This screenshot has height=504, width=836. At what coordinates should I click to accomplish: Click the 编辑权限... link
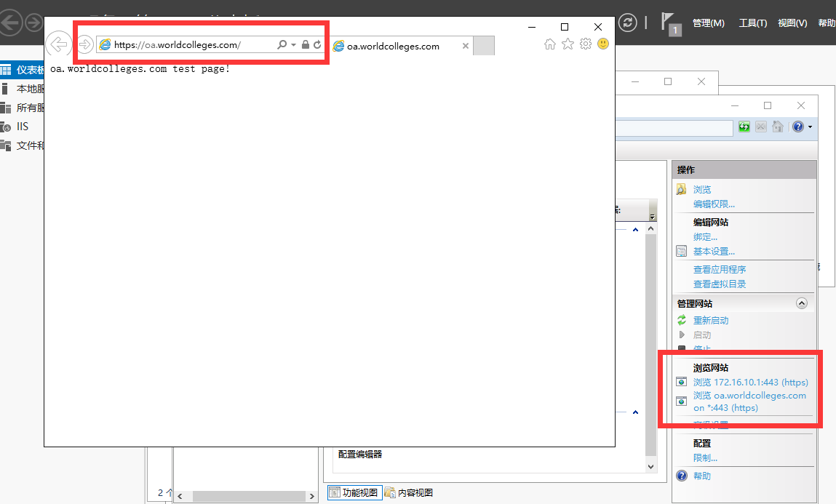click(714, 204)
